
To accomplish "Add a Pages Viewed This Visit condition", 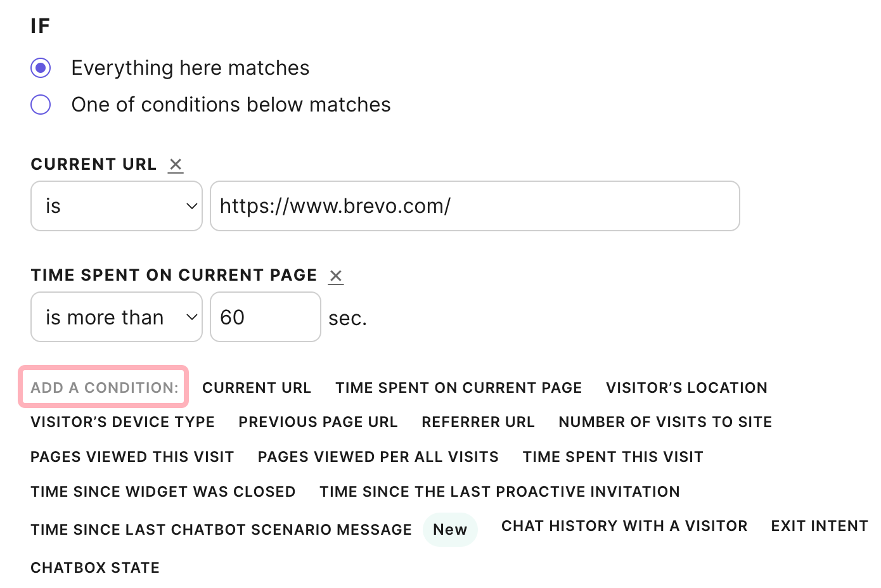I will [132, 457].
